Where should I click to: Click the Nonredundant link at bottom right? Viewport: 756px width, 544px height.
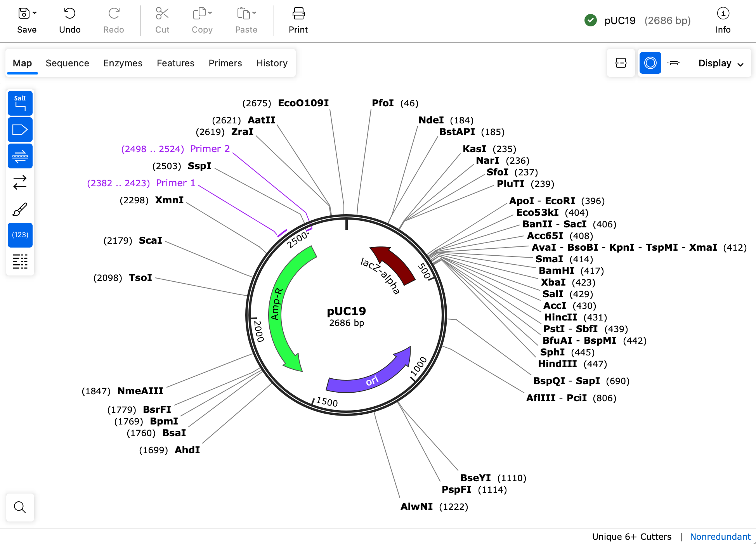pyautogui.click(x=720, y=537)
